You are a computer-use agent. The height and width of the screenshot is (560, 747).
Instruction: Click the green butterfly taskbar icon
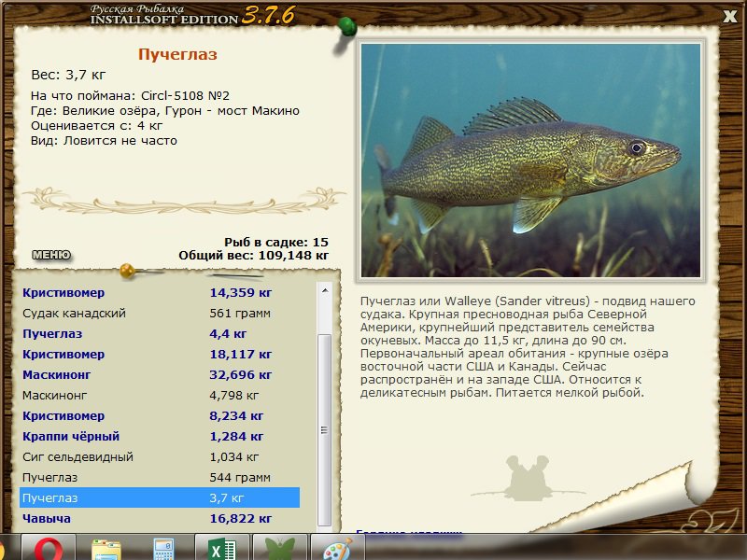(280, 547)
